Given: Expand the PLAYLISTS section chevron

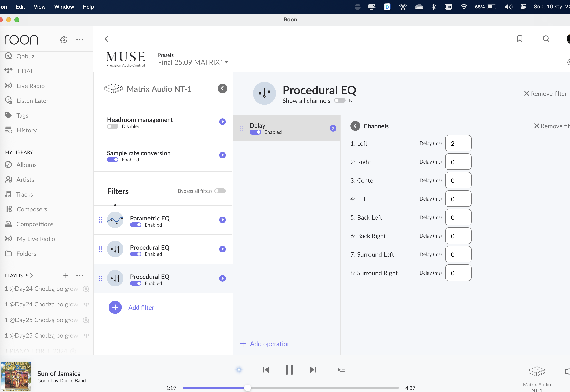Looking at the screenshot, I should point(32,276).
